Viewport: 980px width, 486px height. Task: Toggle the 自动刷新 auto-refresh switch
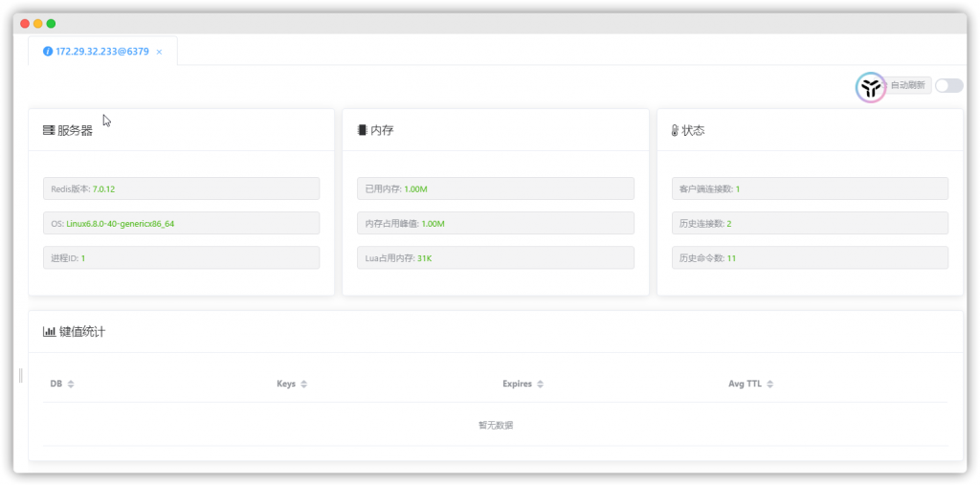[948, 85]
